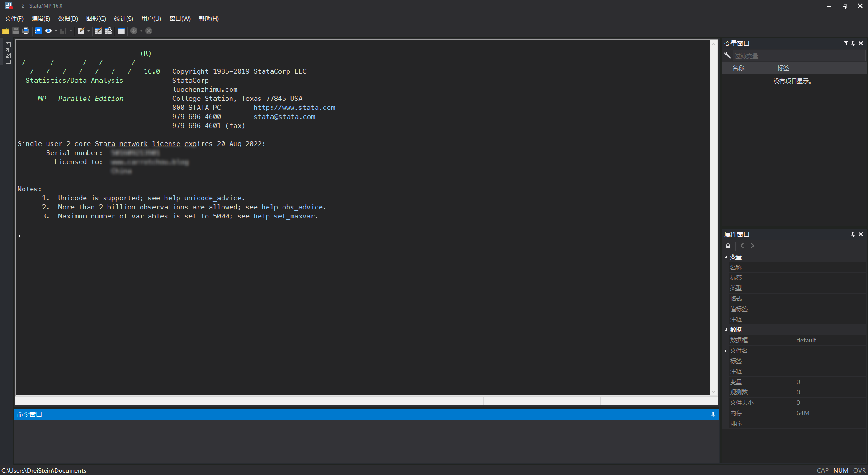This screenshot has height=475, width=868.
Task: Toggle pin on the variables window
Action: click(853, 43)
